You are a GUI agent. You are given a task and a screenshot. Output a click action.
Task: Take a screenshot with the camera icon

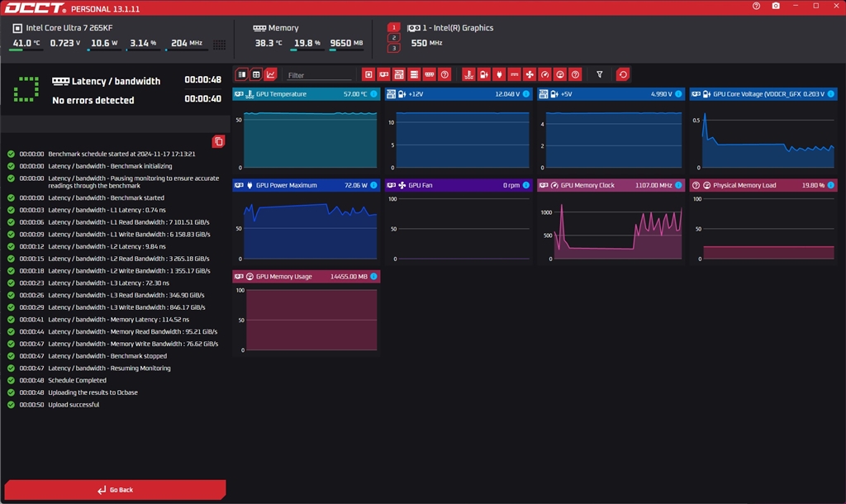[776, 6]
